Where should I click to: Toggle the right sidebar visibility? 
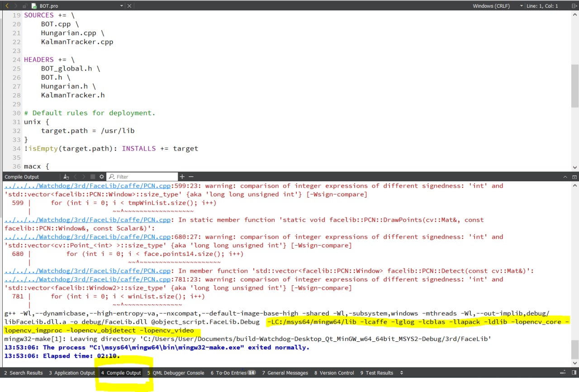tap(574, 373)
